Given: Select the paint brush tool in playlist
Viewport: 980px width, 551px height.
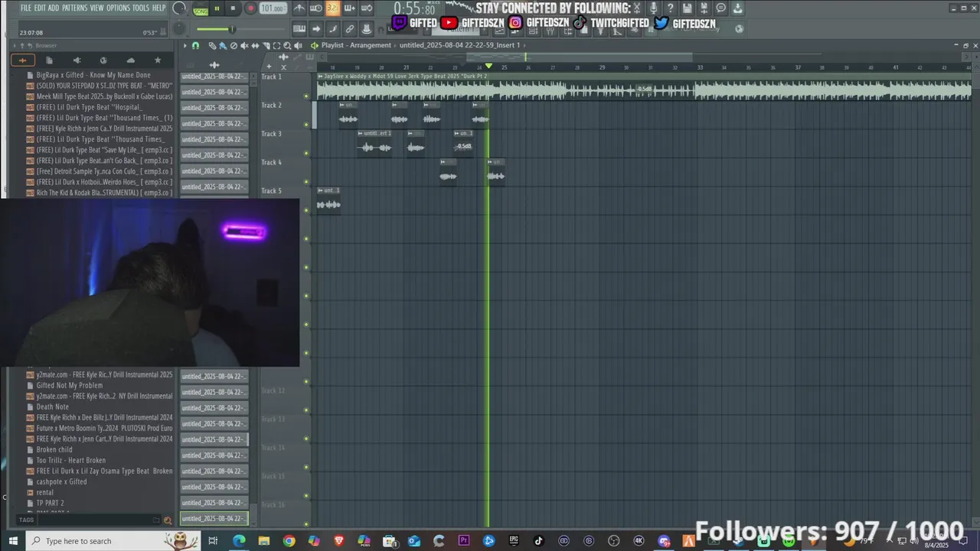Looking at the screenshot, I should pos(223,45).
